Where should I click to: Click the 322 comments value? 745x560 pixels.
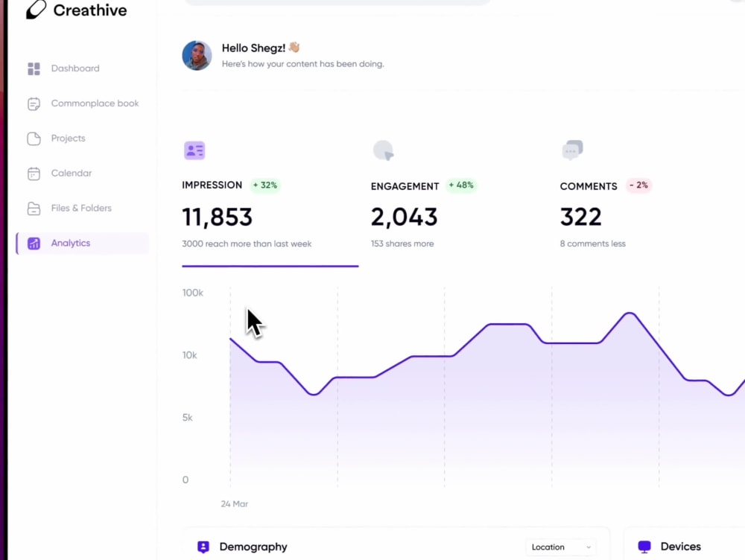(x=580, y=217)
